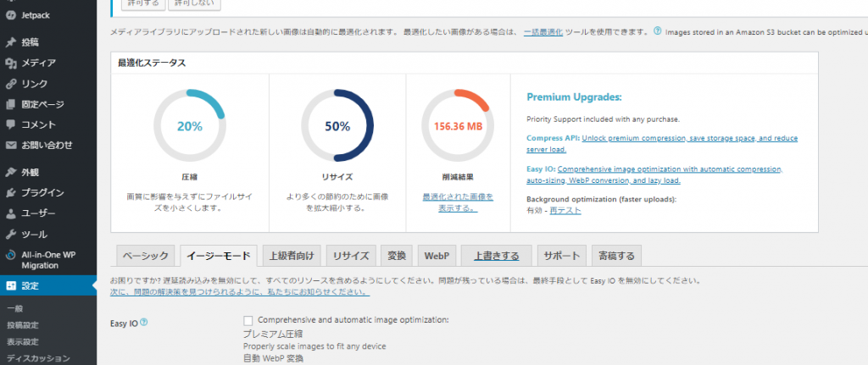
Task: Click the pushpin icon beside 投稿
Action: [10, 42]
